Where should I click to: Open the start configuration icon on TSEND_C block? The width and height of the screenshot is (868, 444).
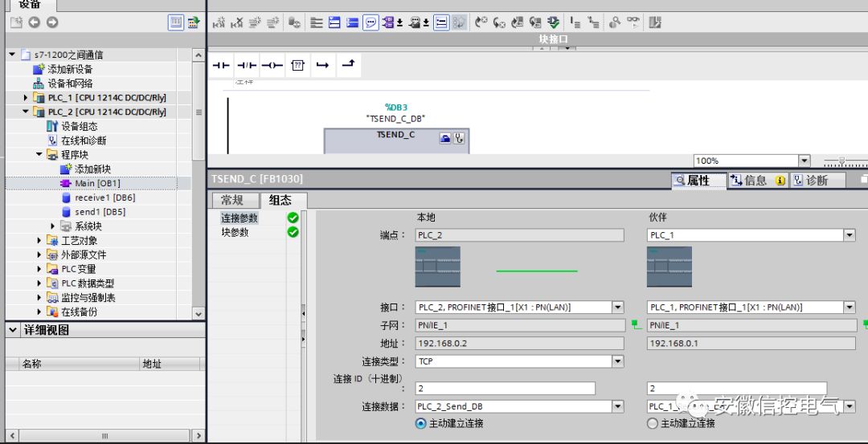pyautogui.click(x=445, y=138)
